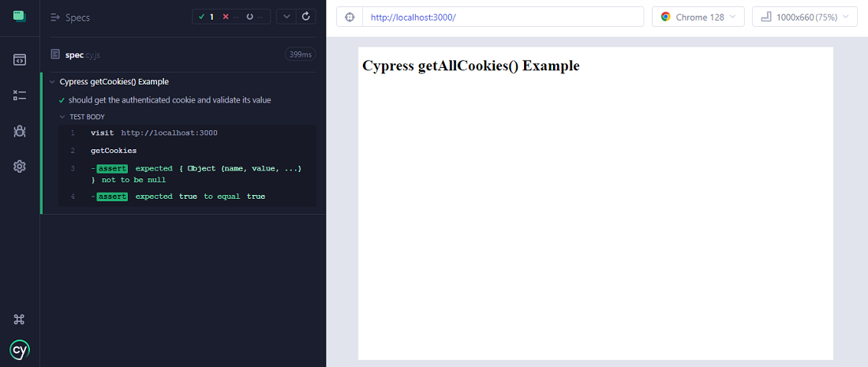Select the getCookies command log row
Image resolution: width=868 pixels, height=367 pixels.
pos(187,151)
